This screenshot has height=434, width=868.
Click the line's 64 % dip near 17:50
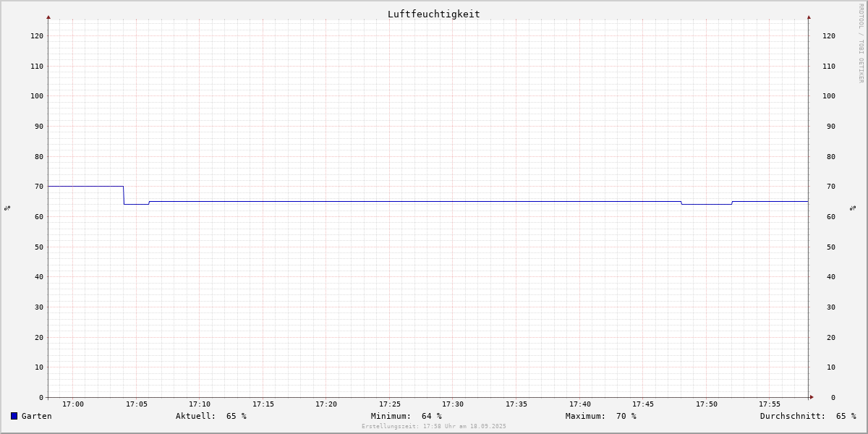(707, 204)
